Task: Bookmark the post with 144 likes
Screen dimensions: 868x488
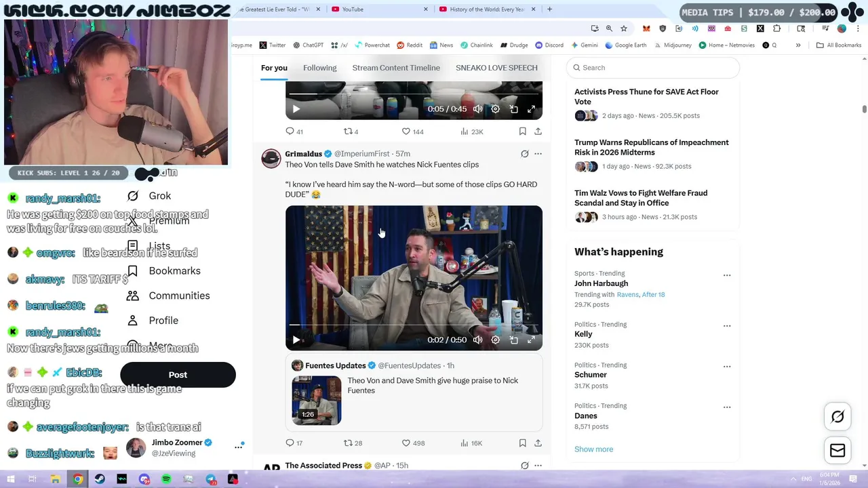Action: pos(522,131)
